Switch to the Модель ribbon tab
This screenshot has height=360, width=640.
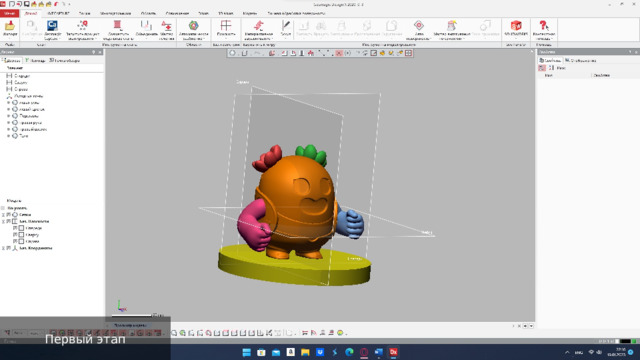coord(250,13)
